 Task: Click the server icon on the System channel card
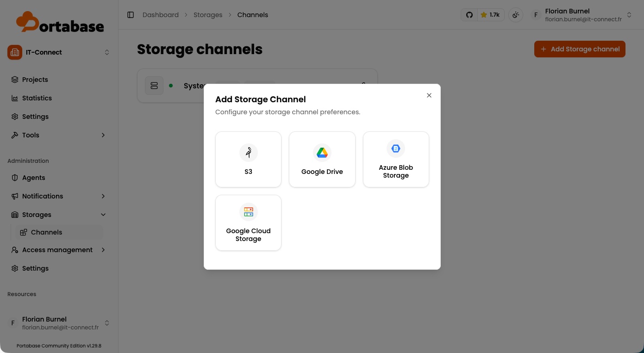coord(154,86)
